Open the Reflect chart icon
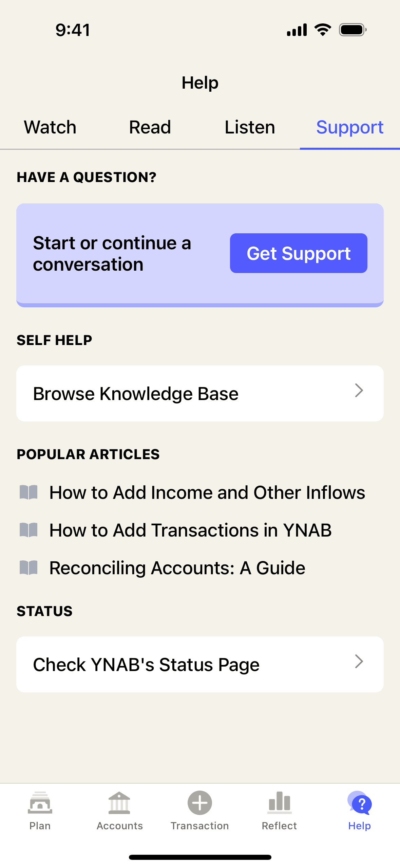400x868 pixels. (279, 803)
